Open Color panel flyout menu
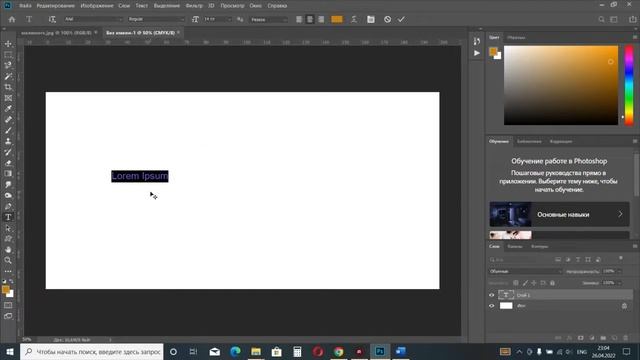The height and width of the screenshot is (360, 640). pos(635,37)
